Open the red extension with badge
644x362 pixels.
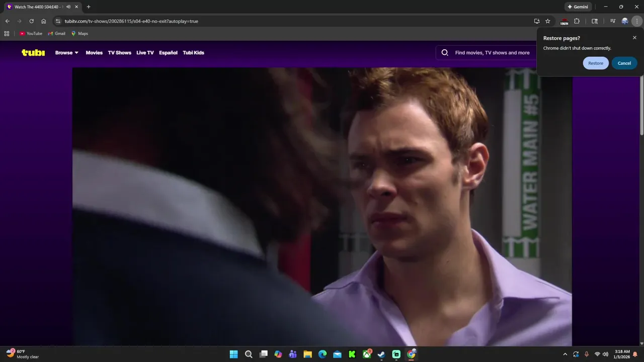(x=565, y=22)
